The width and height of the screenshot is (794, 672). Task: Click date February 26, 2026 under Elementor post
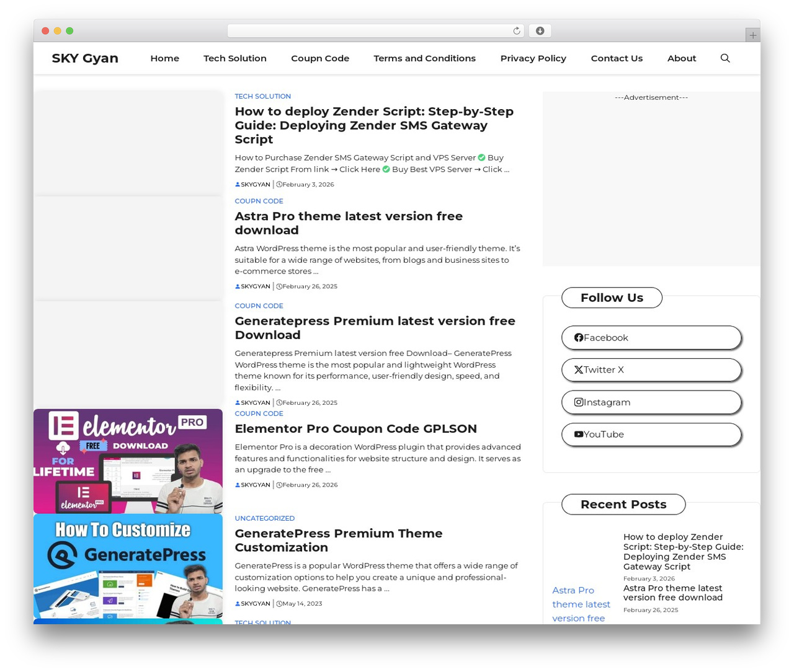pos(310,485)
